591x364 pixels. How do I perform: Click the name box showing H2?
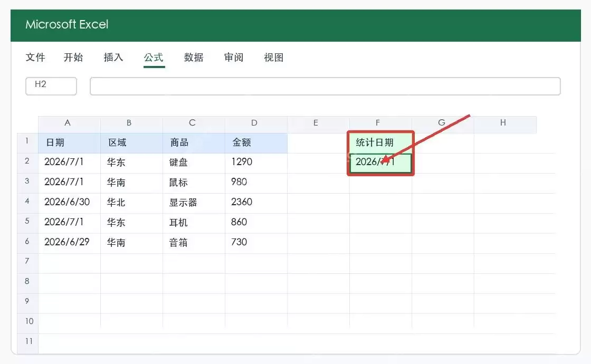pos(51,86)
